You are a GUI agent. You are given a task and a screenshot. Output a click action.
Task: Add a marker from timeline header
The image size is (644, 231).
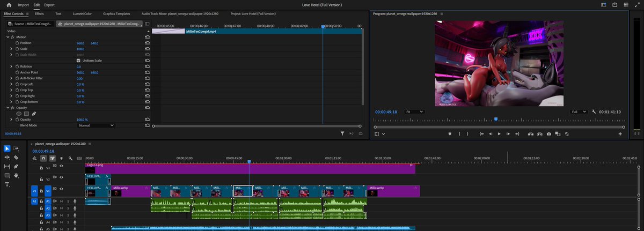pos(62,158)
